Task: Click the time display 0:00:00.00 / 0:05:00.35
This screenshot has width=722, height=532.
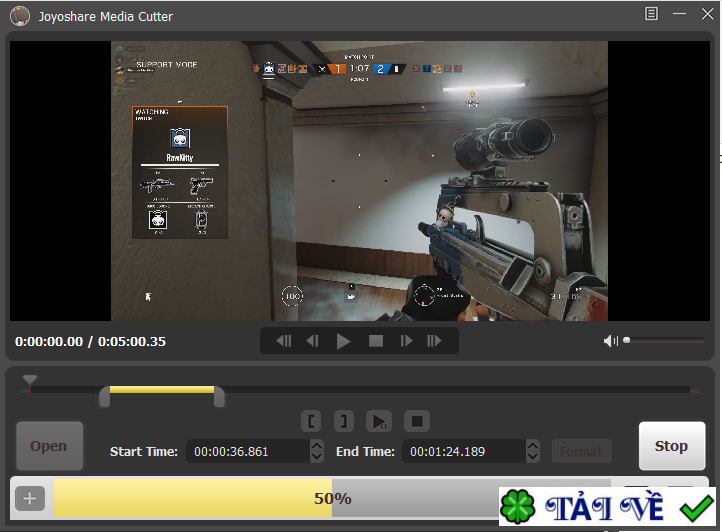Action: 90,341
